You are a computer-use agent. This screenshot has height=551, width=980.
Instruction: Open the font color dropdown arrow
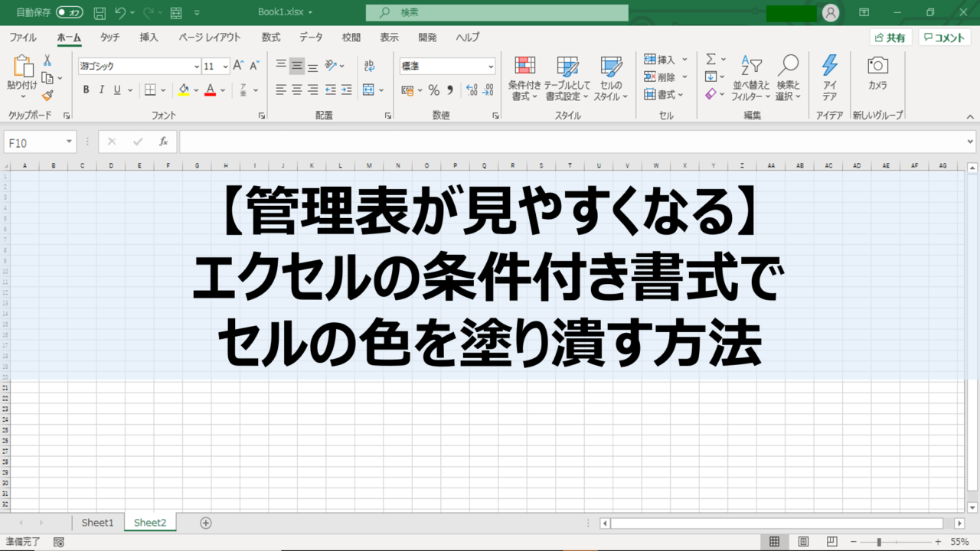(223, 90)
